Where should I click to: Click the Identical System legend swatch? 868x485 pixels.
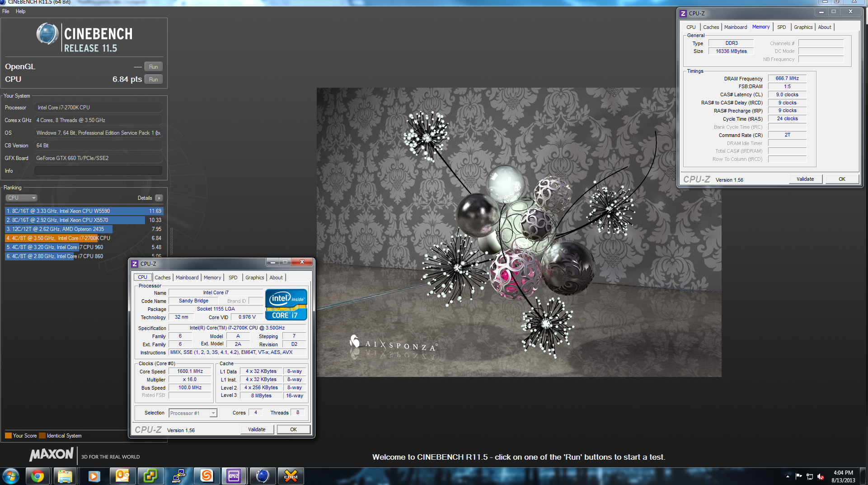click(x=42, y=436)
